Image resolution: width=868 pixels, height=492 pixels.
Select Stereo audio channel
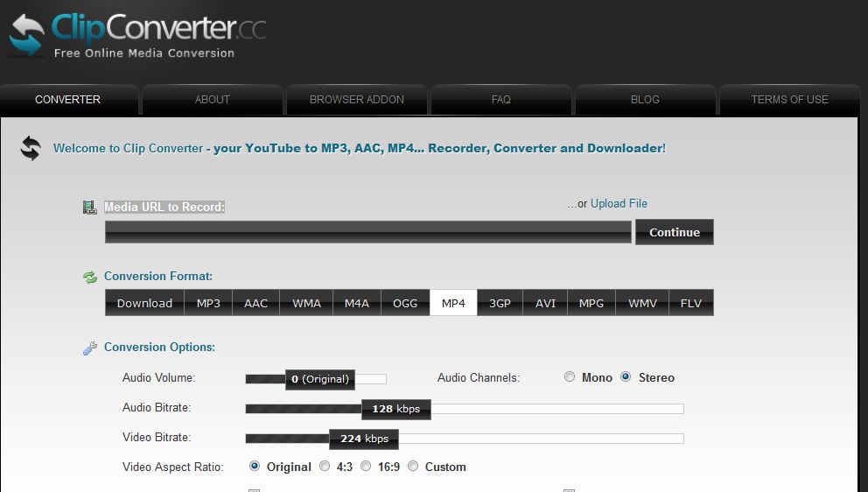click(626, 376)
